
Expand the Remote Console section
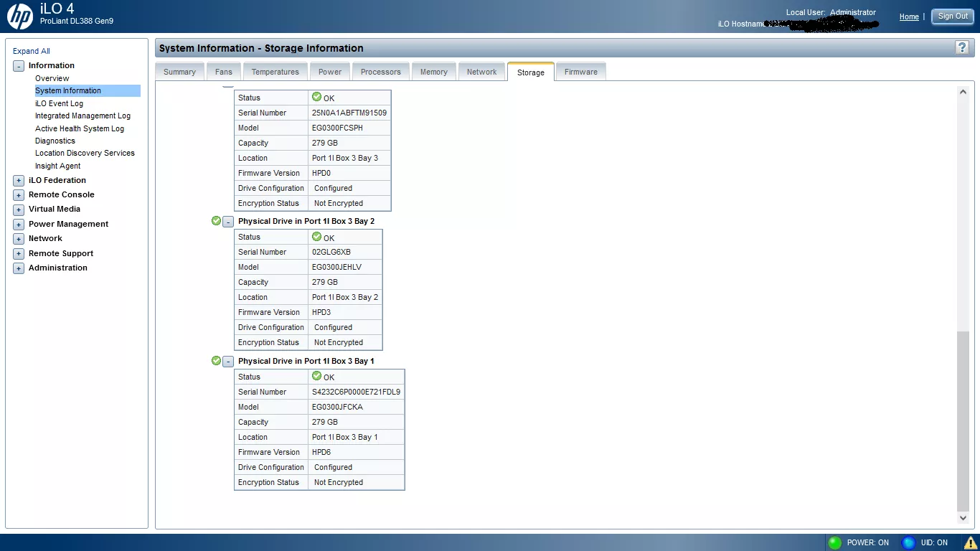click(19, 195)
